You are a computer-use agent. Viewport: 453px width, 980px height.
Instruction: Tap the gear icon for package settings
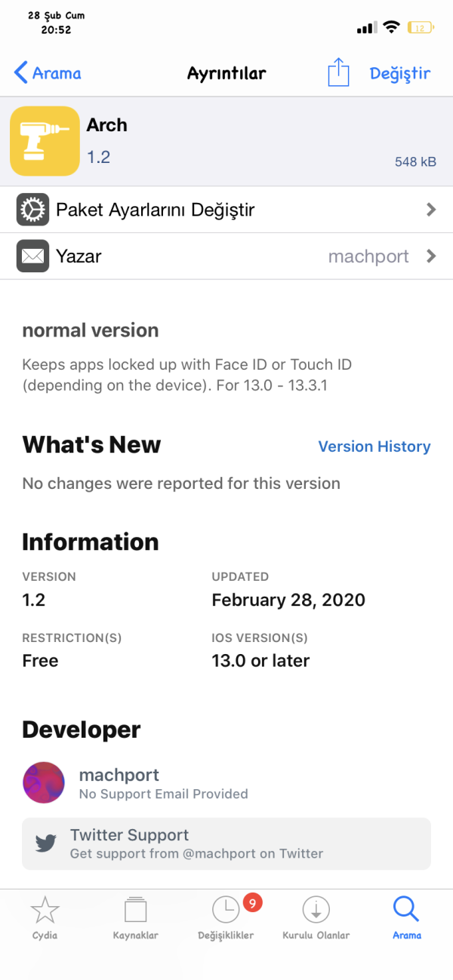pos(33,210)
